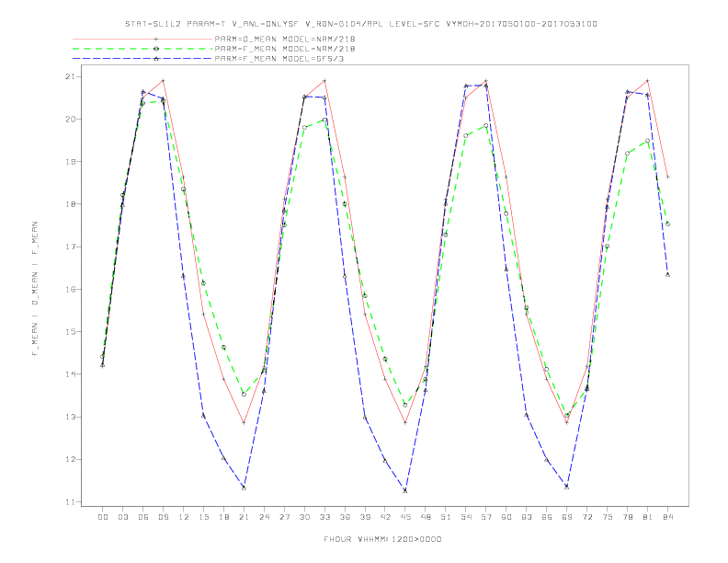
Task: Click y-axis tick value 17
Action: 71,247
